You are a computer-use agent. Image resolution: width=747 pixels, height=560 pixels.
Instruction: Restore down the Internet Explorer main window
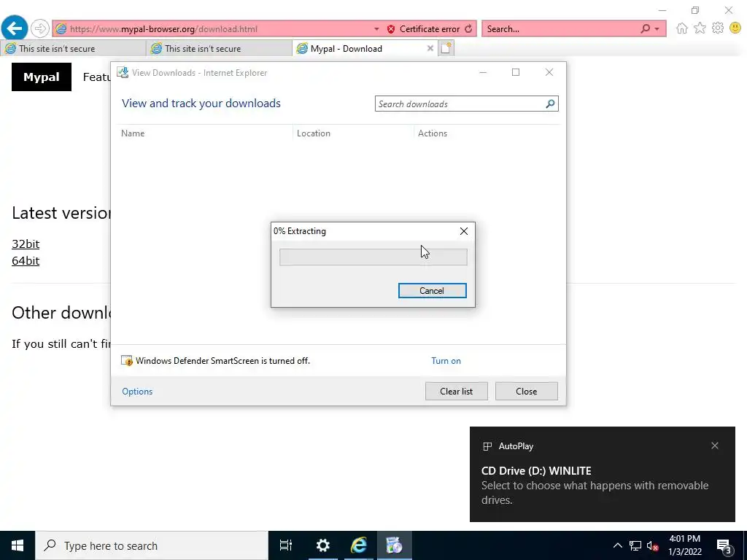695,10
